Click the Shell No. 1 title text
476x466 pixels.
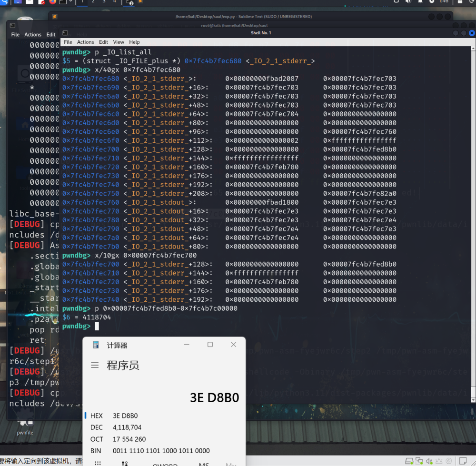(x=261, y=33)
